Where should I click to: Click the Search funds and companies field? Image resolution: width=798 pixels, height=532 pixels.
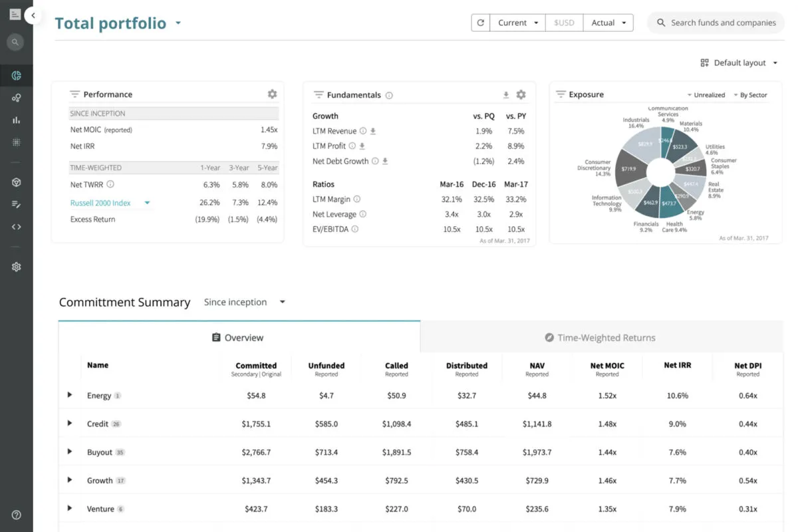coord(716,22)
